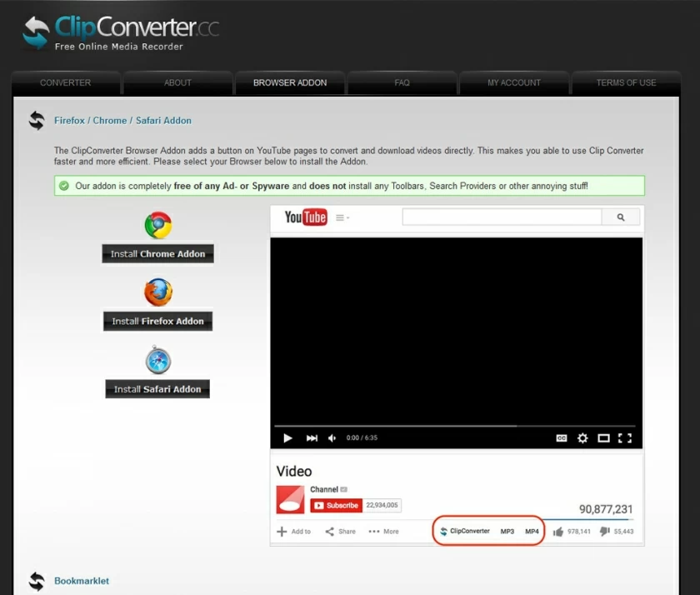The image size is (700, 595).
Task: Click the thumbs up icon under the video
Action: pyautogui.click(x=560, y=529)
